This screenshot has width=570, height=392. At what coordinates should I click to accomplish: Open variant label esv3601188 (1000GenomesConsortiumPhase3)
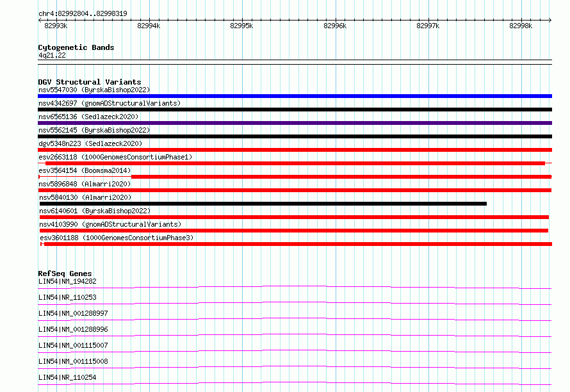pyautogui.click(x=117, y=238)
